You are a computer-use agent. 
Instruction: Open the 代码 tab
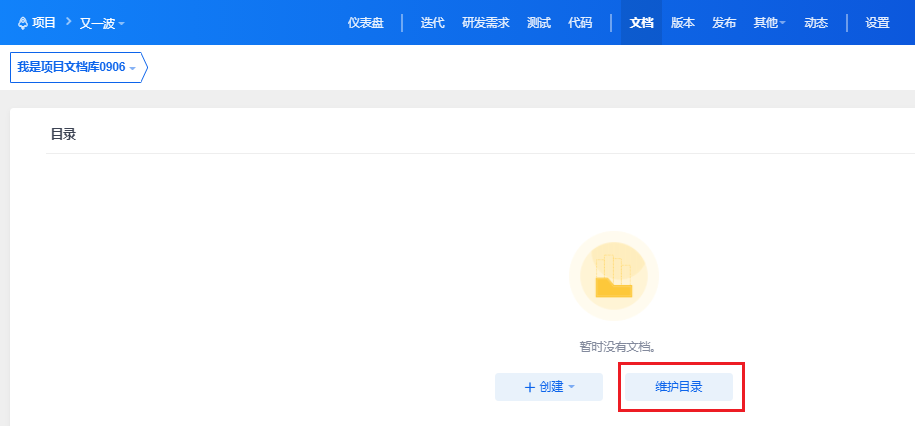[580, 23]
